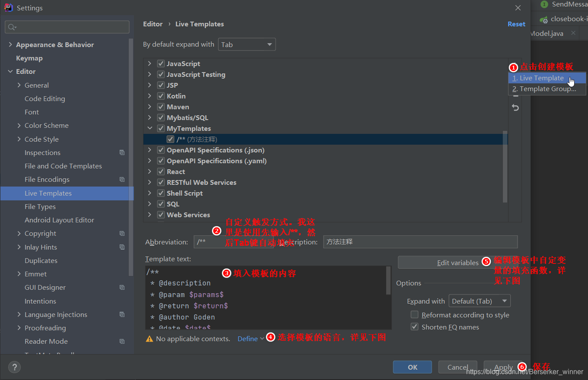Screen dimensions: 588x380
Task: Open the Expand with Default (Tab) dropdown
Action: tap(480, 301)
